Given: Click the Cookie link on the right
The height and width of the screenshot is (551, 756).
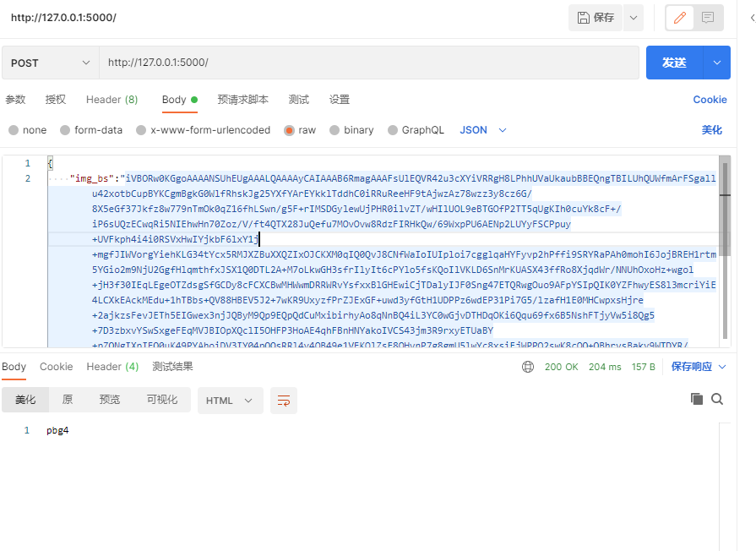Looking at the screenshot, I should click(710, 100).
